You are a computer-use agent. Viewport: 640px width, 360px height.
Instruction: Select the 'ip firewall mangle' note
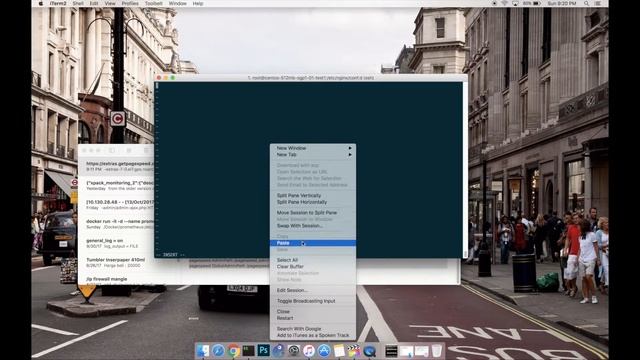(x=116, y=280)
